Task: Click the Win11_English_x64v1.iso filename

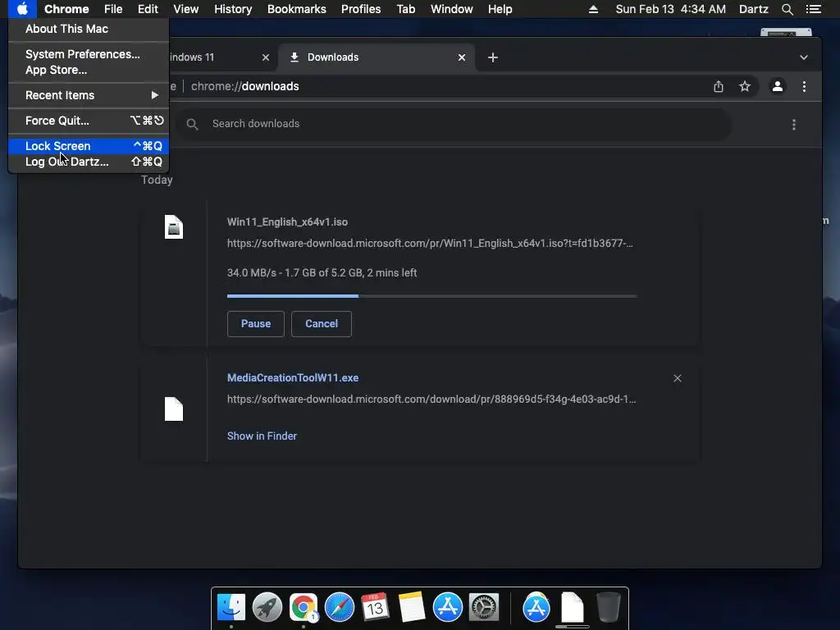Action: 287,221
